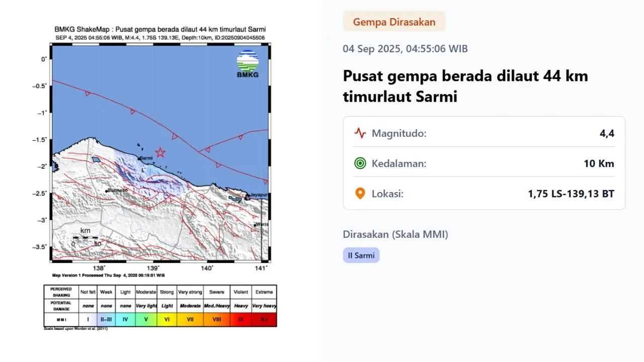Click the MMI II-III legend swatch

pos(106,319)
